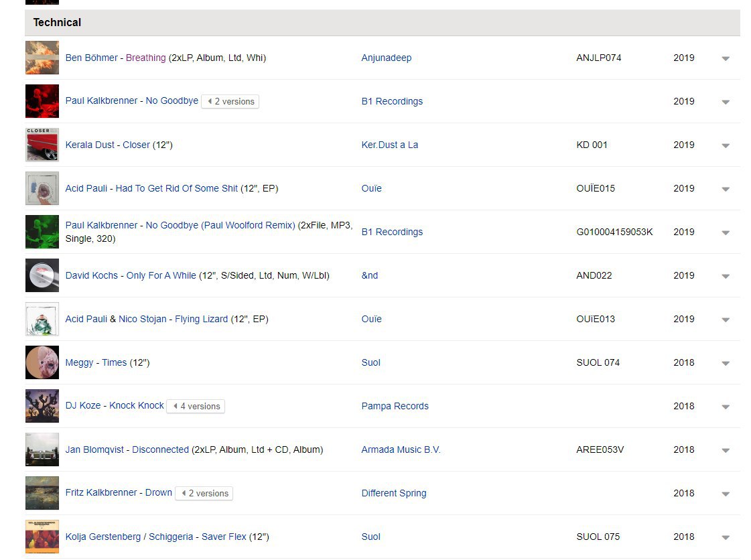This screenshot has height=560, width=751.
Task: Expand dropdown arrow for Saver Flex row
Action: click(726, 537)
